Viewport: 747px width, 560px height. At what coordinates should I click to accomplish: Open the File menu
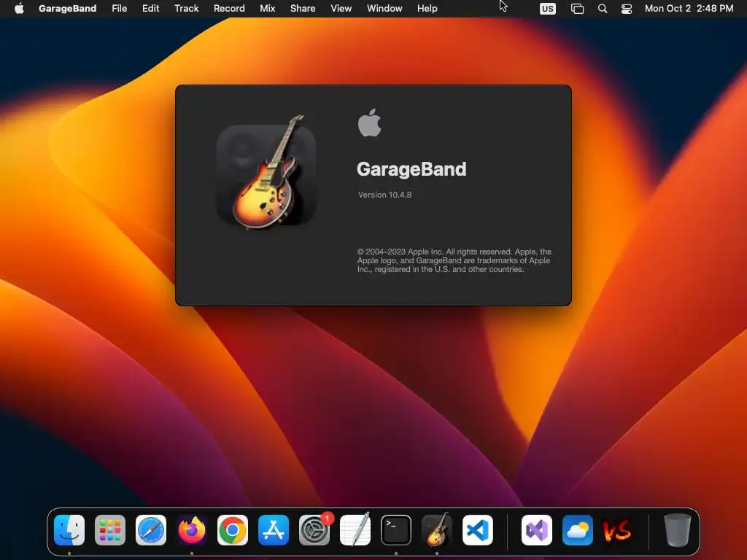click(x=119, y=8)
